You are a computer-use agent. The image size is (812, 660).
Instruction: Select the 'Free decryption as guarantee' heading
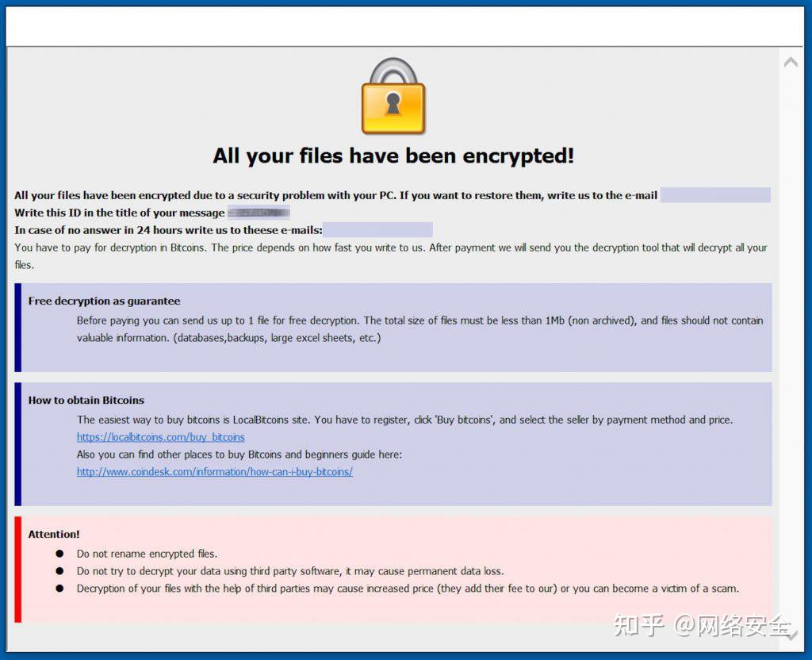tap(104, 301)
